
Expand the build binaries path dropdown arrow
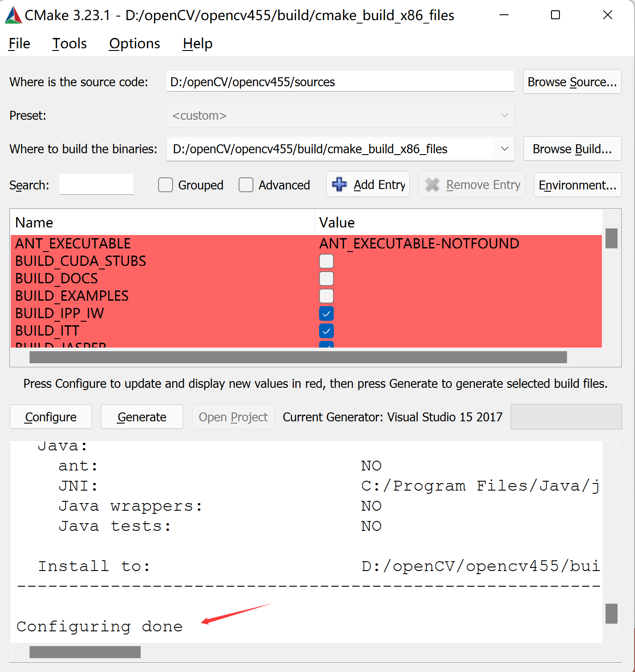click(x=505, y=149)
